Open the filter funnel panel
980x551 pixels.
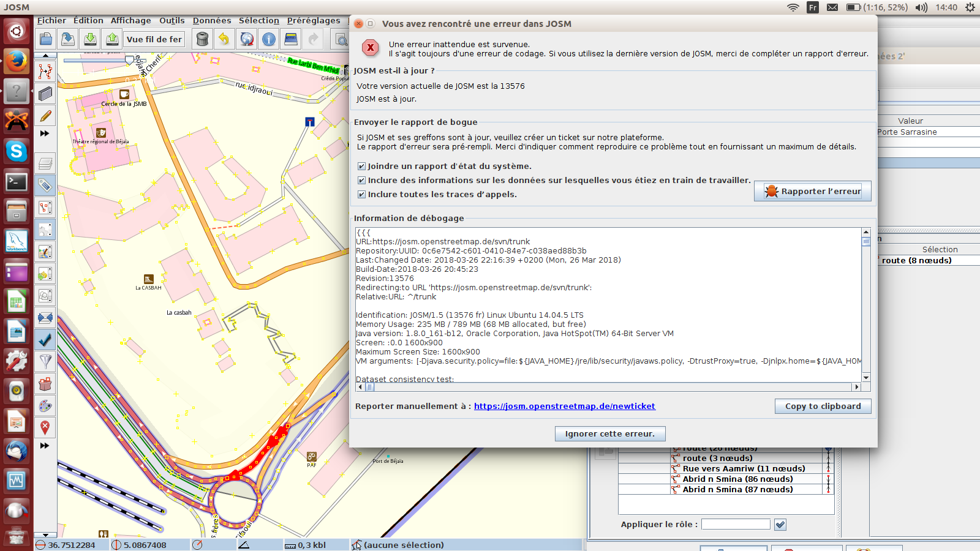45,362
